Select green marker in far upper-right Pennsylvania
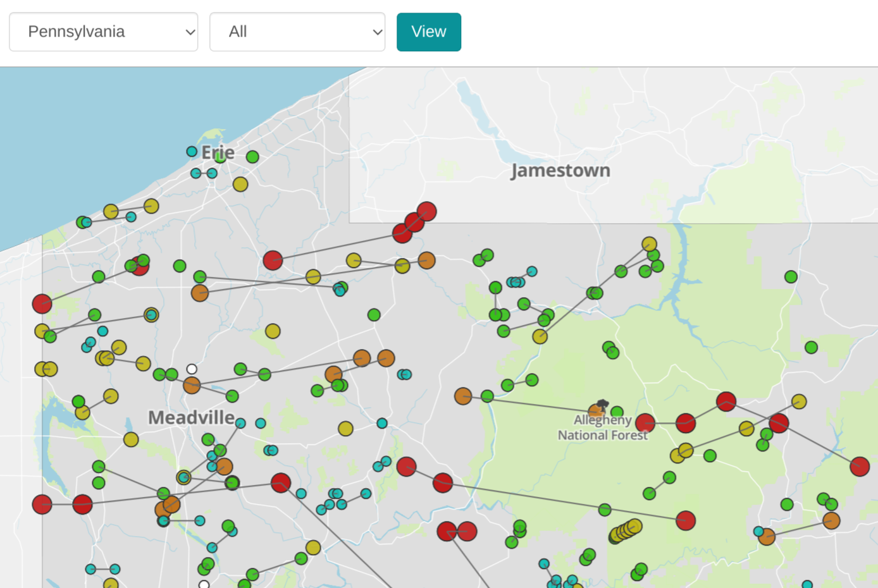Viewport: 878px width, 588px height. (791, 276)
